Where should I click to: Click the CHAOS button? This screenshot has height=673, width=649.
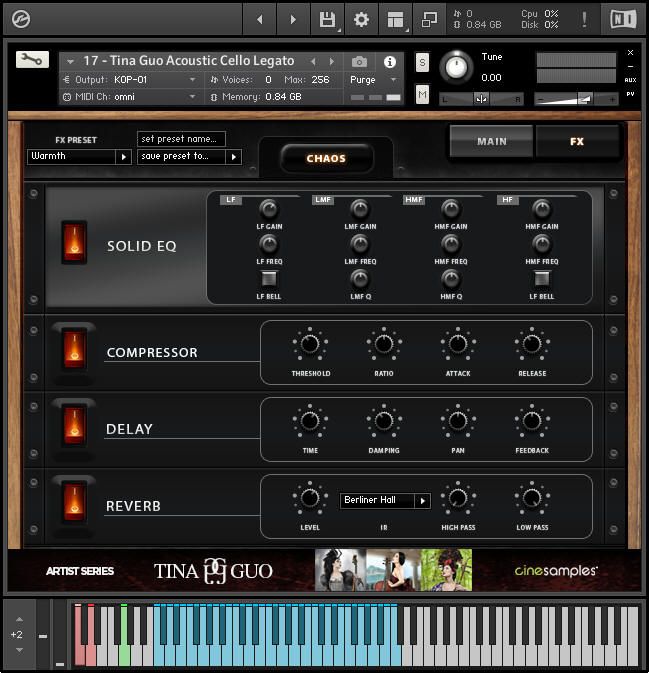(326, 158)
